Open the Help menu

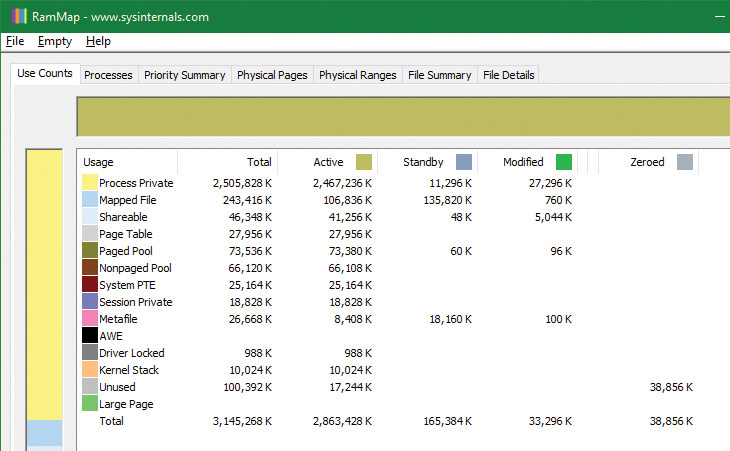[98, 41]
